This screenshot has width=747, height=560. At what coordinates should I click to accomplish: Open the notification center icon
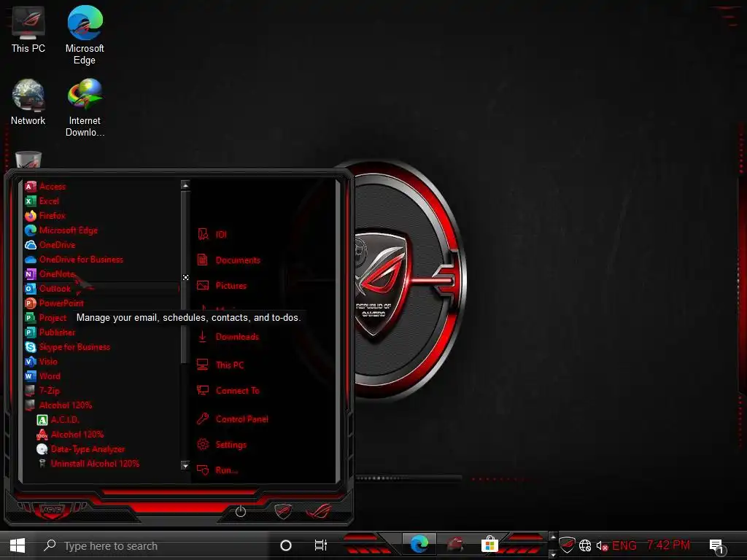(717, 546)
